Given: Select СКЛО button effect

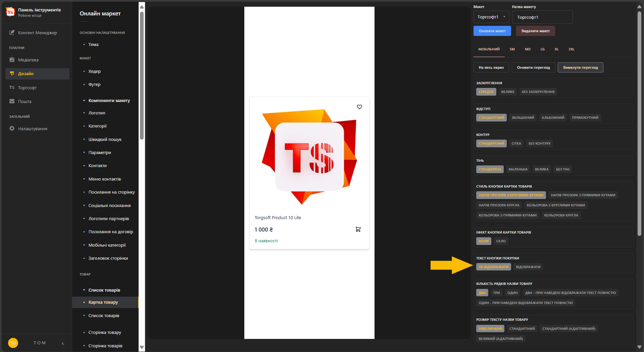Looking at the screenshot, I should [x=501, y=241].
